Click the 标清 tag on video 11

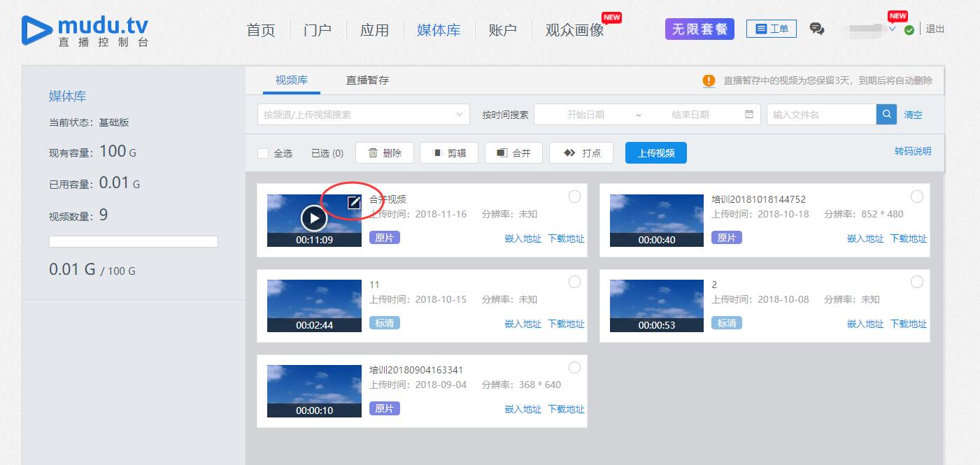[x=385, y=323]
